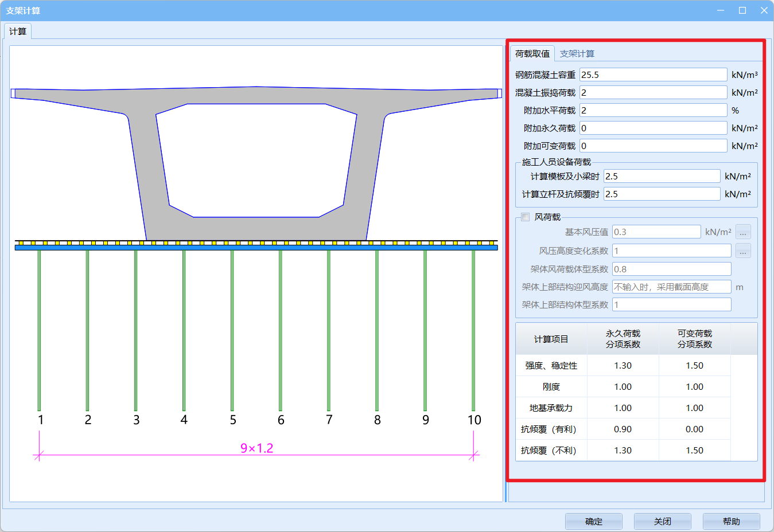Select the 计算模板及小梁时 load field
Image resolution: width=774 pixels, height=532 pixels.
click(x=662, y=177)
